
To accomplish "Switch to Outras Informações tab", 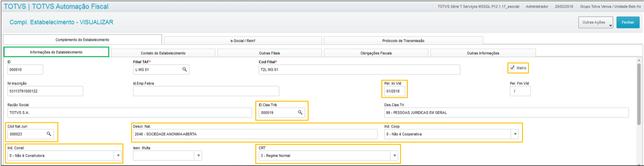I will tap(483, 53).
